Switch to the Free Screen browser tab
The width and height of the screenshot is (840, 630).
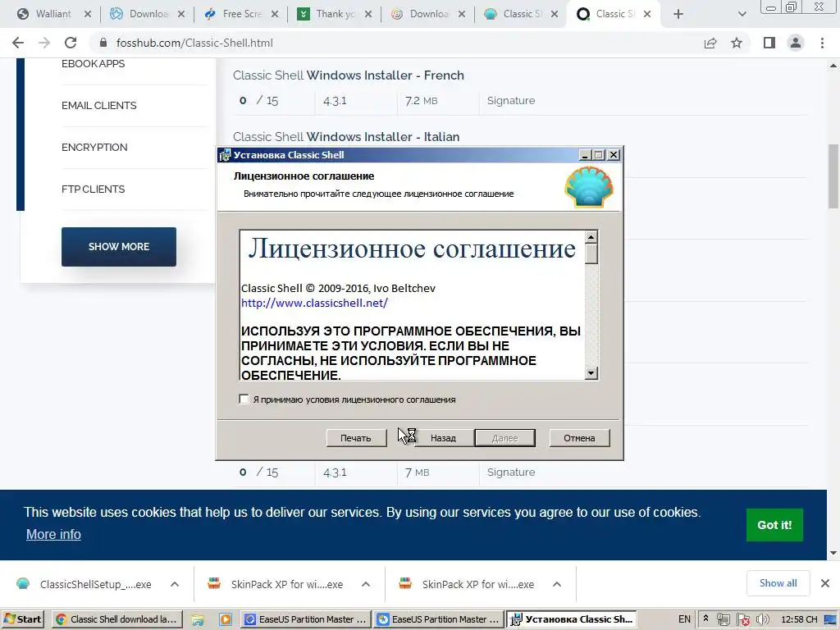click(x=242, y=14)
